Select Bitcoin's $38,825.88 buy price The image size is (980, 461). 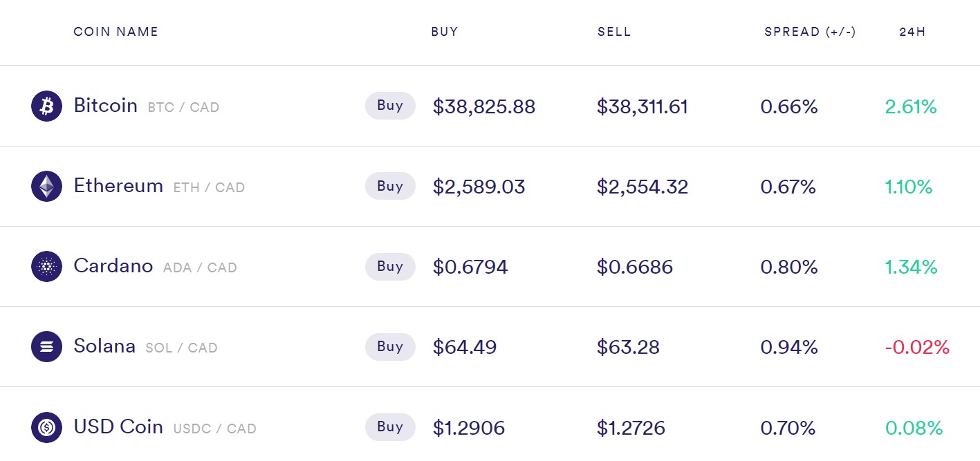484,107
